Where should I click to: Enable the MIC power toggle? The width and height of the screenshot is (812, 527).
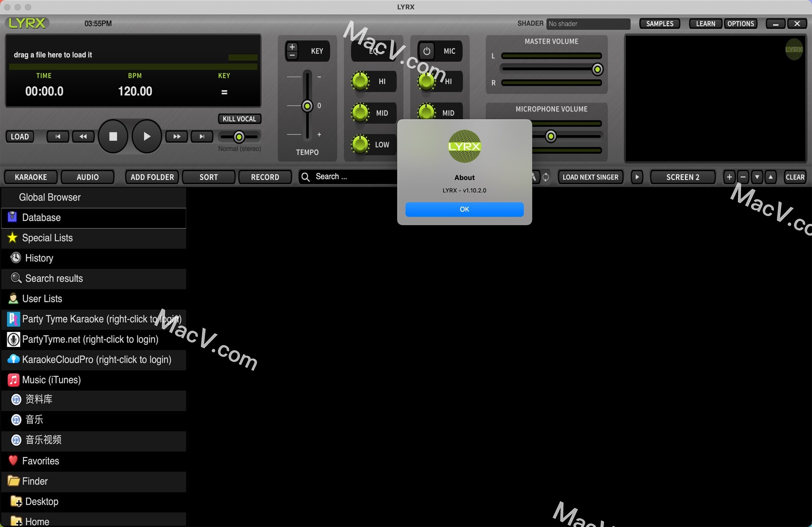[427, 51]
